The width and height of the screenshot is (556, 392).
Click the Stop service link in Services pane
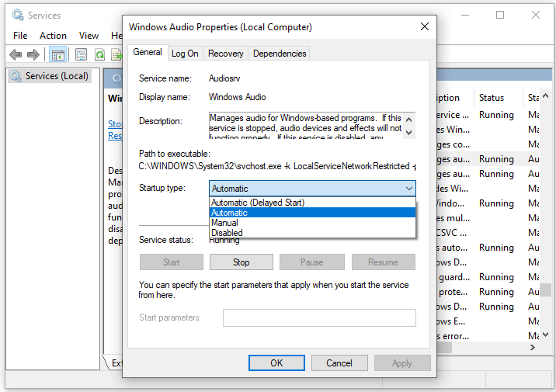(x=115, y=124)
